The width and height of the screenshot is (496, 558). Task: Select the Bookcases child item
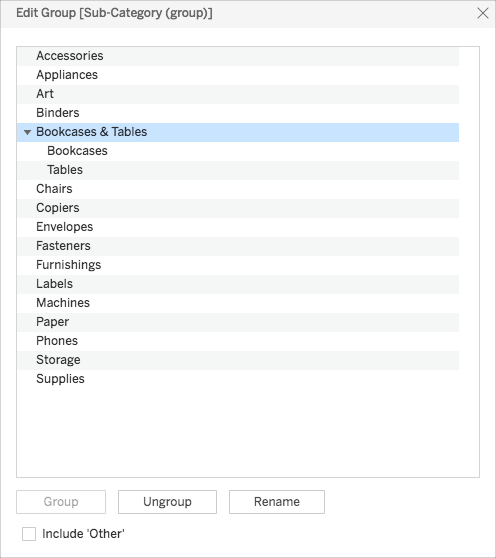[238, 151]
